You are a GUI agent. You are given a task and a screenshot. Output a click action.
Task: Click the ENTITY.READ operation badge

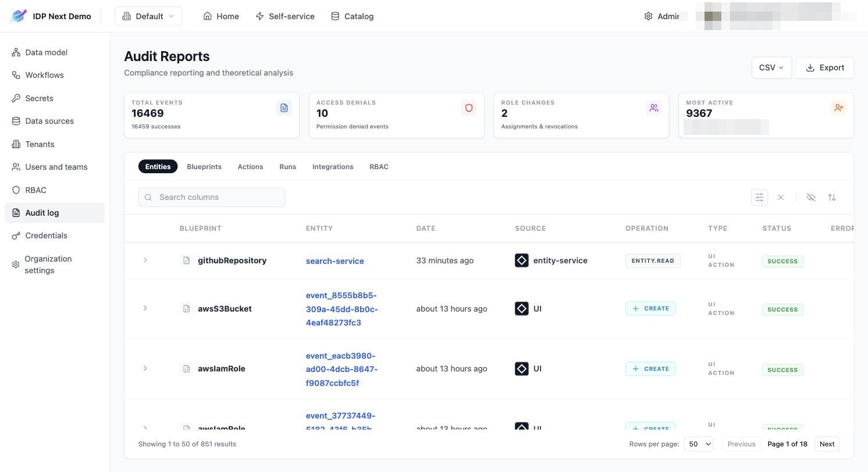[653, 261]
